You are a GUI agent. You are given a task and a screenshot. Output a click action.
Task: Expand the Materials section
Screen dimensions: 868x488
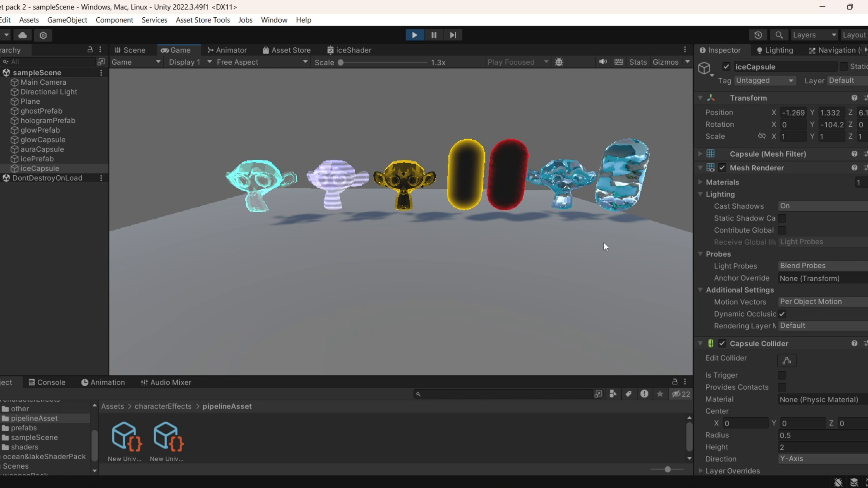701,182
